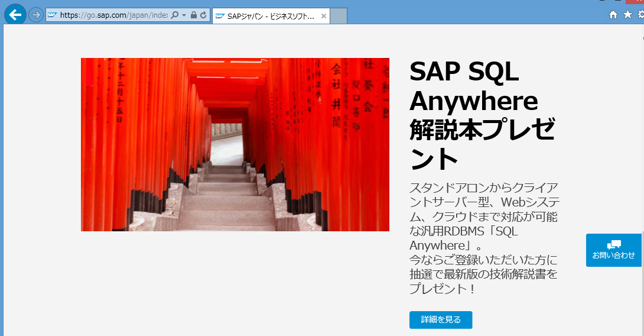Image resolution: width=644 pixels, height=336 pixels.
Task: Open favorites with the star icon
Action: [x=627, y=15]
